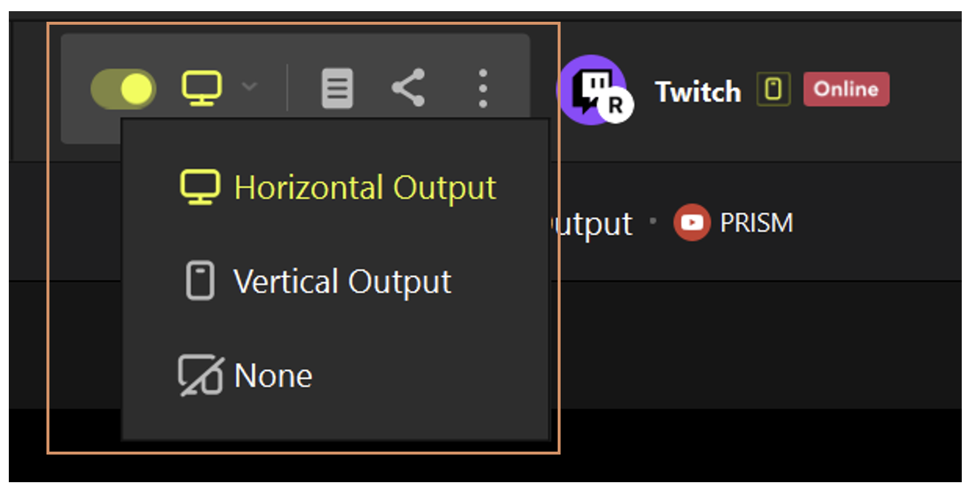Screen dimensions: 980x501
Task: Click the Twitch channel avatar
Action: 592,89
